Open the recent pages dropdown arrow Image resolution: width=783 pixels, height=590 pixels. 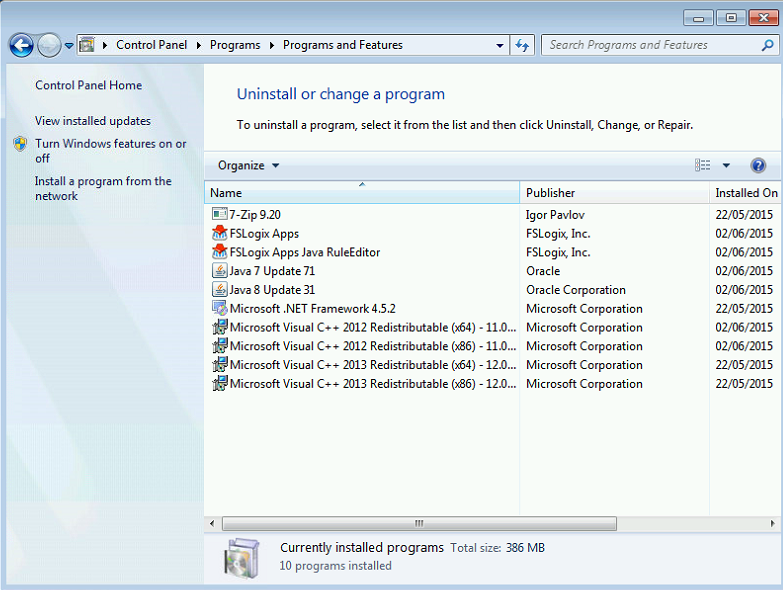tap(69, 45)
